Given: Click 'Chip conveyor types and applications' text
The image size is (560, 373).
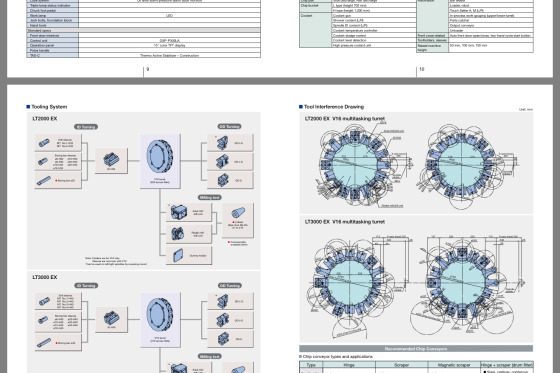Looking at the screenshot, I should coord(338,357).
